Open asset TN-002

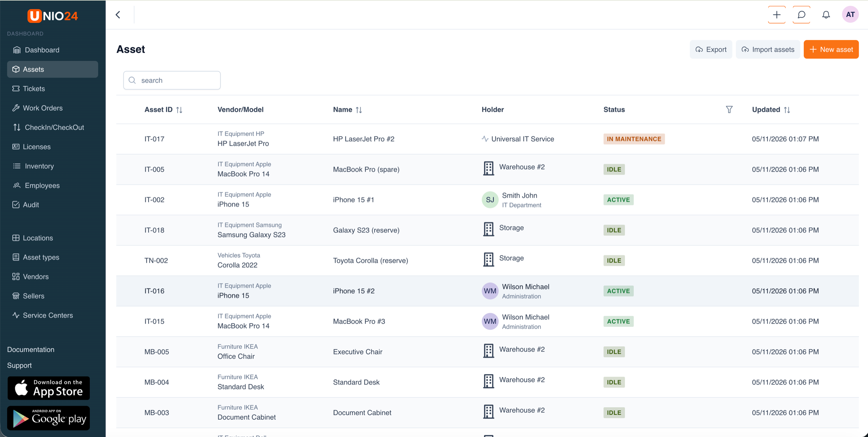pos(156,261)
